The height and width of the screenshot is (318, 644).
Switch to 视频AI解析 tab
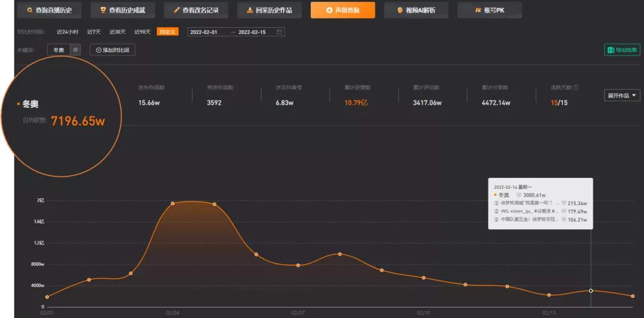point(416,10)
